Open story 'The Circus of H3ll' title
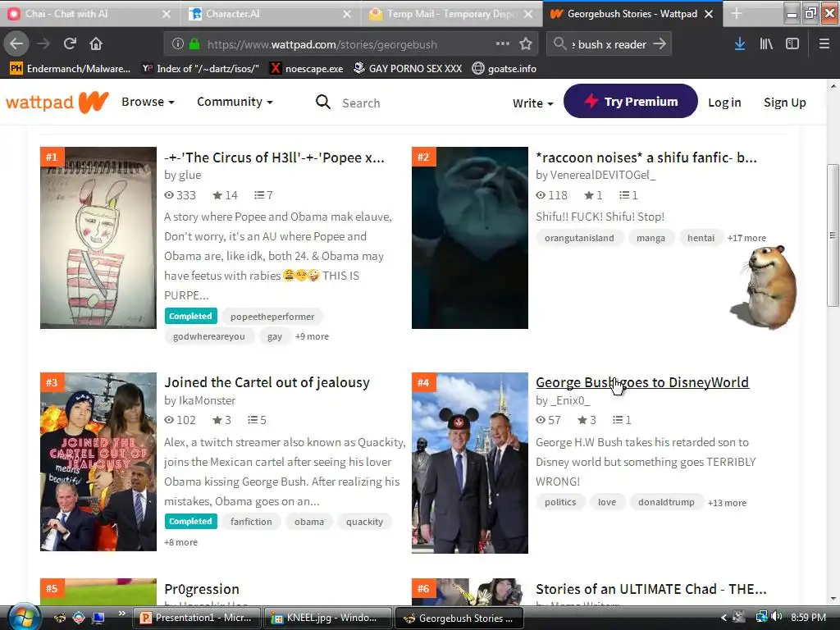The image size is (840, 630). [x=274, y=157]
